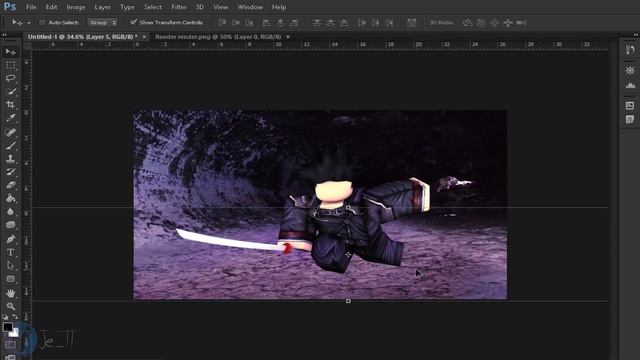Select the Lasso tool
The width and height of the screenshot is (640, 360).
click(11, 78)
